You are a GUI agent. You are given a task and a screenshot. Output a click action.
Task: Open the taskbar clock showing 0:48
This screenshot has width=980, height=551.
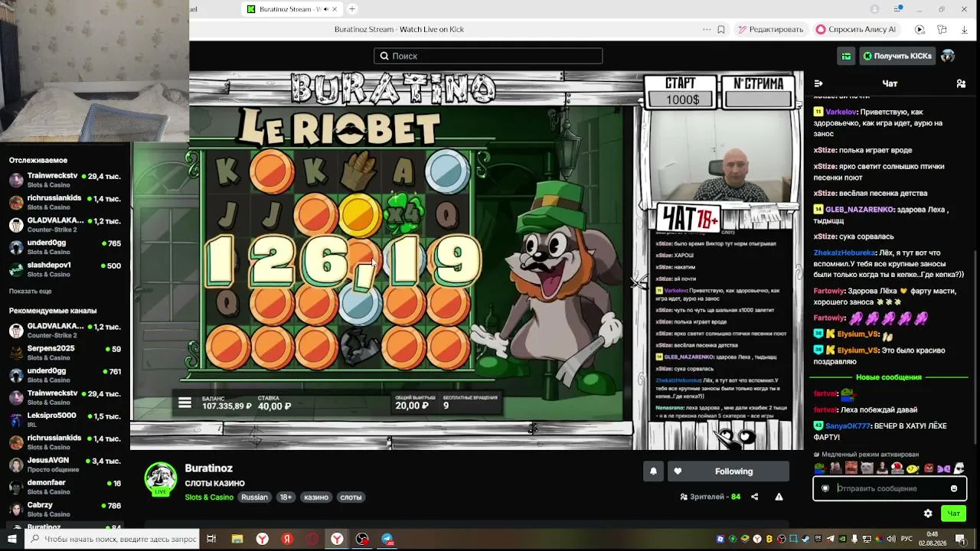[x=934, y=539]
